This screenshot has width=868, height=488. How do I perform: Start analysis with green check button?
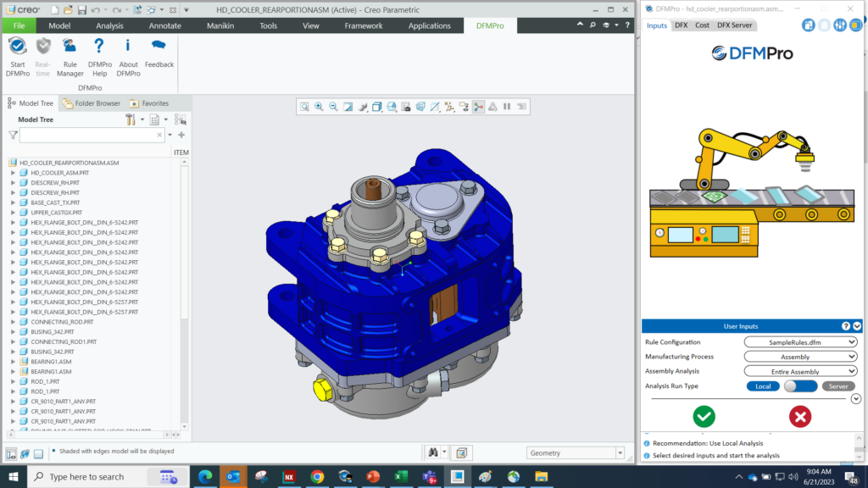click(x=704, y=417)
